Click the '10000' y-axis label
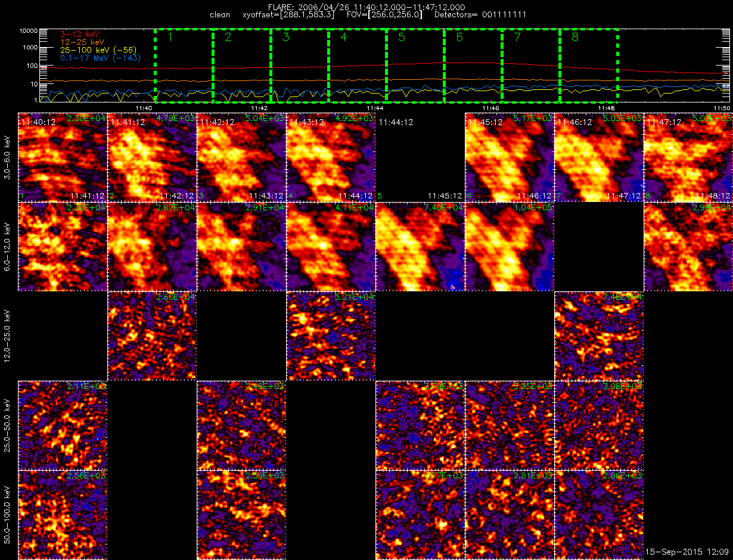 (29, 30)
